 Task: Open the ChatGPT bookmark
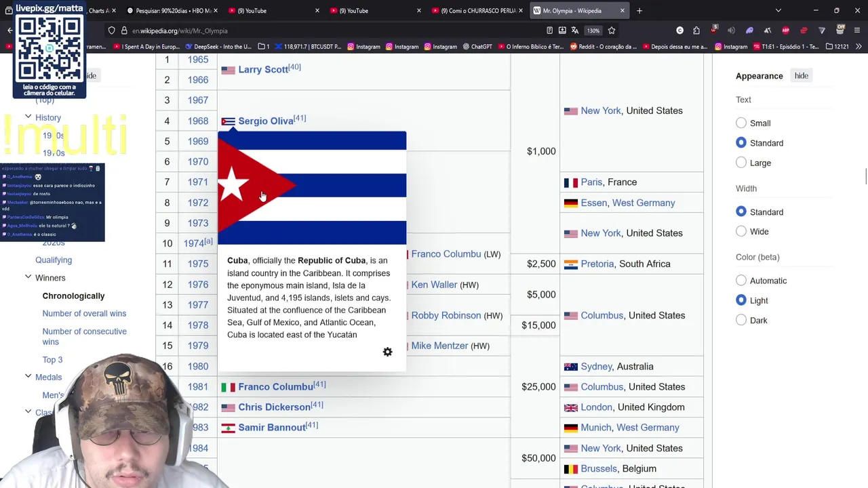pyautogui.click(x=477, y=47)
